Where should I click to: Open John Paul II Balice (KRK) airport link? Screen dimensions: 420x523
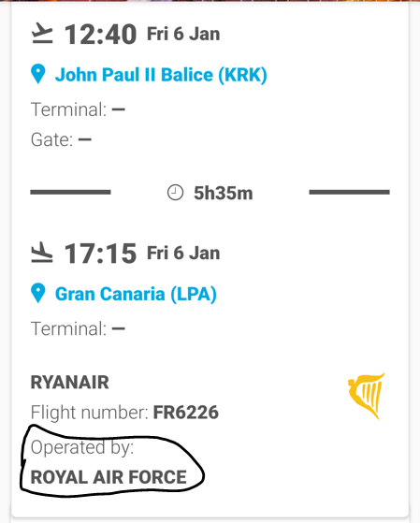[x=161, y=75]
